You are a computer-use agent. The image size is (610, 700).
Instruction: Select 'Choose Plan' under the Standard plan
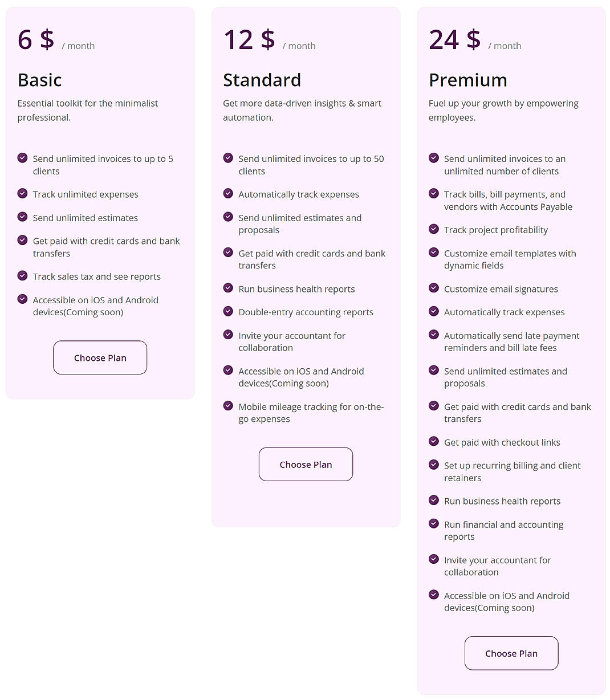click(306, 464)
